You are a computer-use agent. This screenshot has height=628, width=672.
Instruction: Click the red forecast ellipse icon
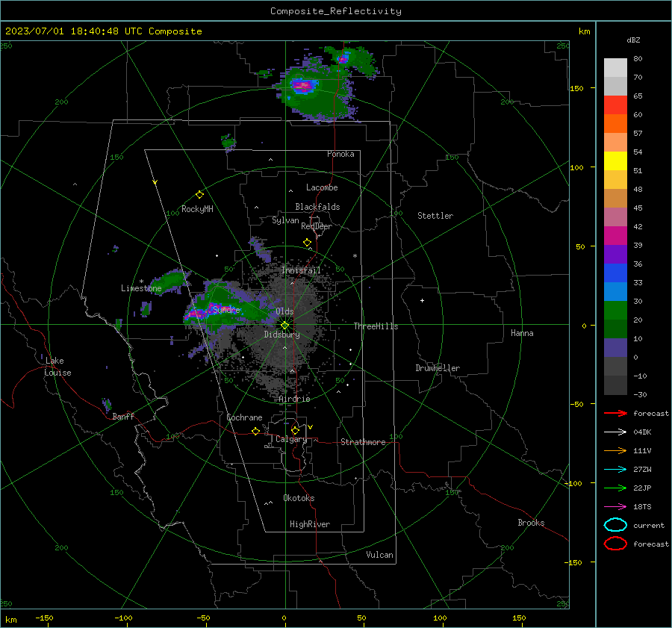[x=615, y=544]
